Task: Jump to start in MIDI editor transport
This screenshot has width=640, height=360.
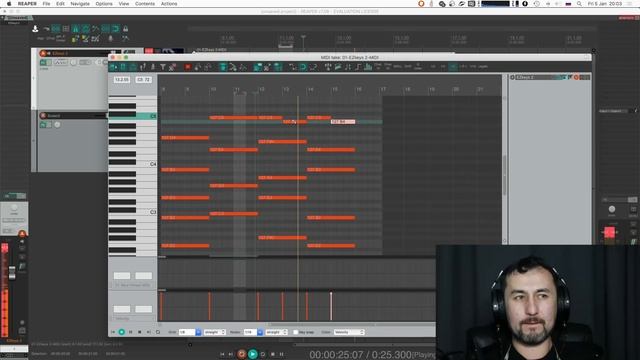Action: pos(113,332)
